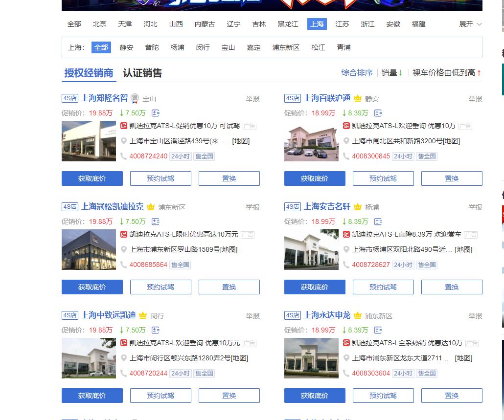Open promo 凯迪拉克ATS-L直降8.39万 欢迎赏车
Image resolution: width=504 pixels, height=420 pixels.
[407, 234]
